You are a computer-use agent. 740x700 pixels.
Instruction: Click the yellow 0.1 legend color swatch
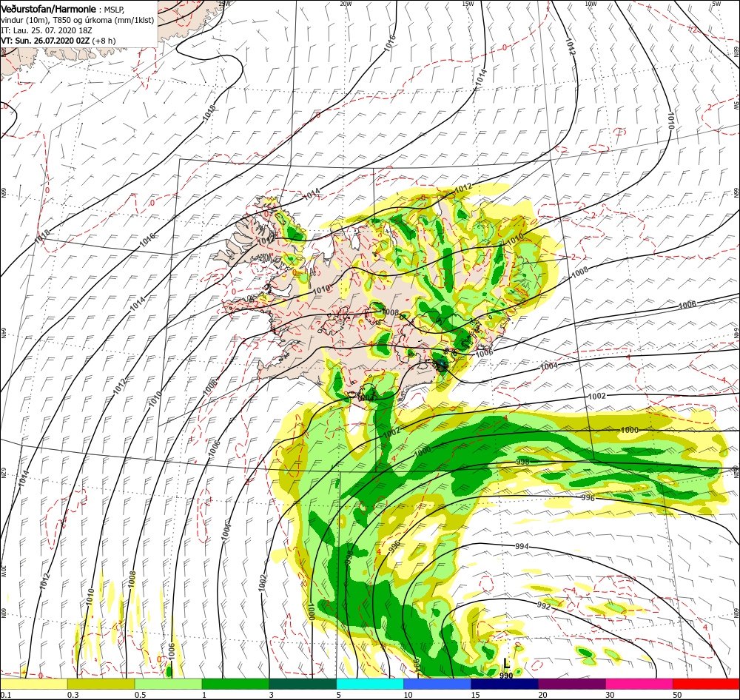point(33,684)
